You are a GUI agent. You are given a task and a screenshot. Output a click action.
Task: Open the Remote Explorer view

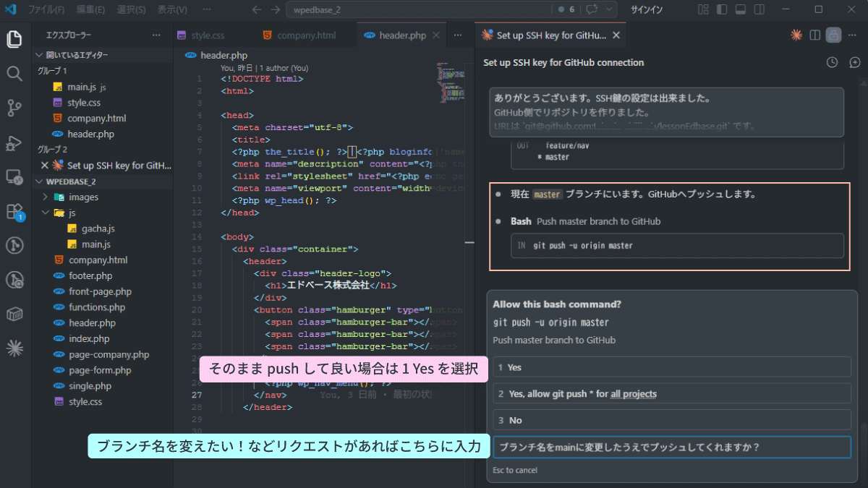tap(14, 176)
